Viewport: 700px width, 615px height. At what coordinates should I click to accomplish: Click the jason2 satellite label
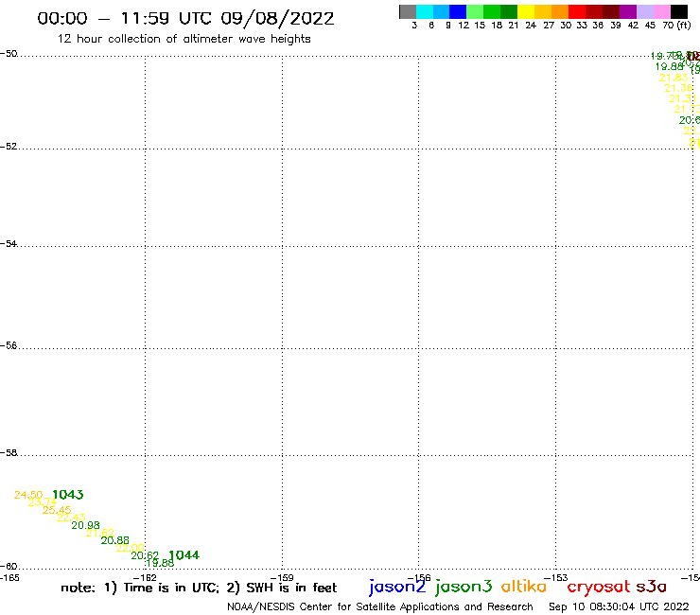pos(397,587)
